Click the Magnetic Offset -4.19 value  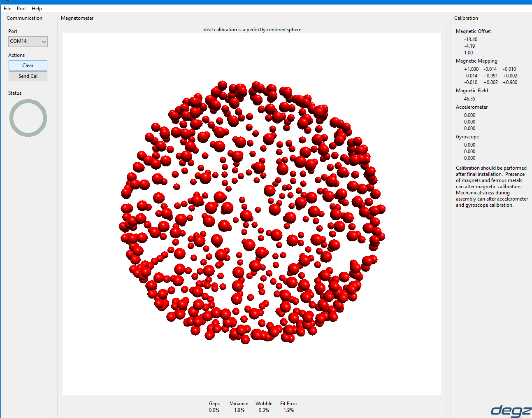[469, 46]
